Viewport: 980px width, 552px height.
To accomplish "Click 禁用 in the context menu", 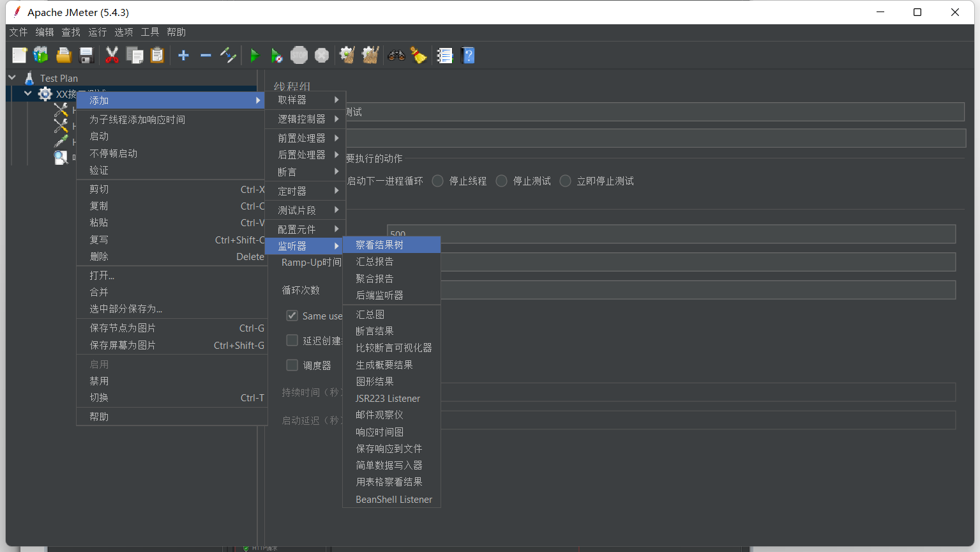I will click(170, 381).
